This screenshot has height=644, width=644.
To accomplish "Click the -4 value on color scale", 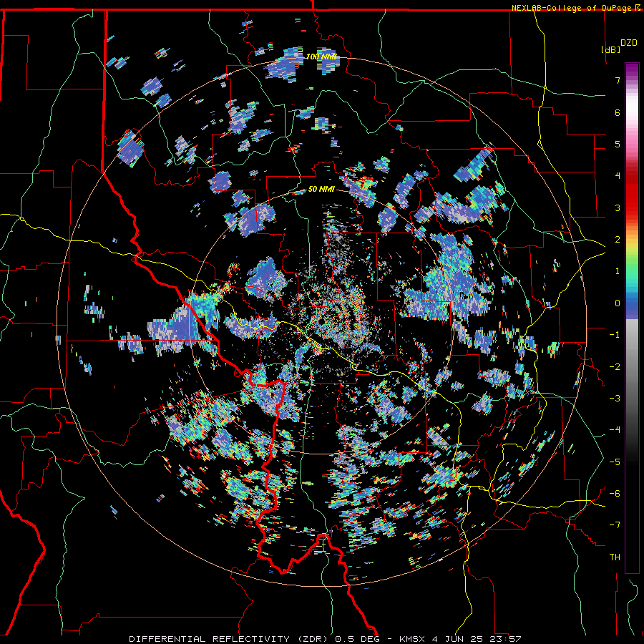I will 615,429.
